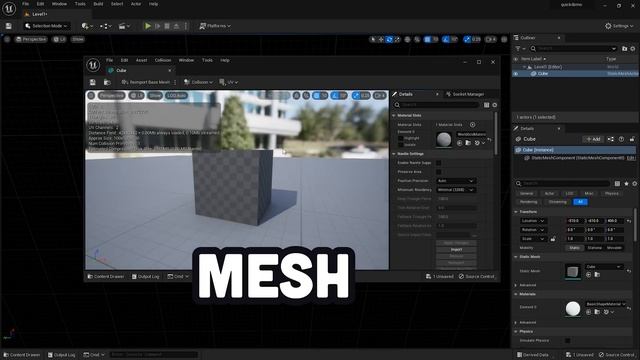Collapse Material Slots section in mesh details
This screenshot has height=360, width=640.
pos(394,116)
